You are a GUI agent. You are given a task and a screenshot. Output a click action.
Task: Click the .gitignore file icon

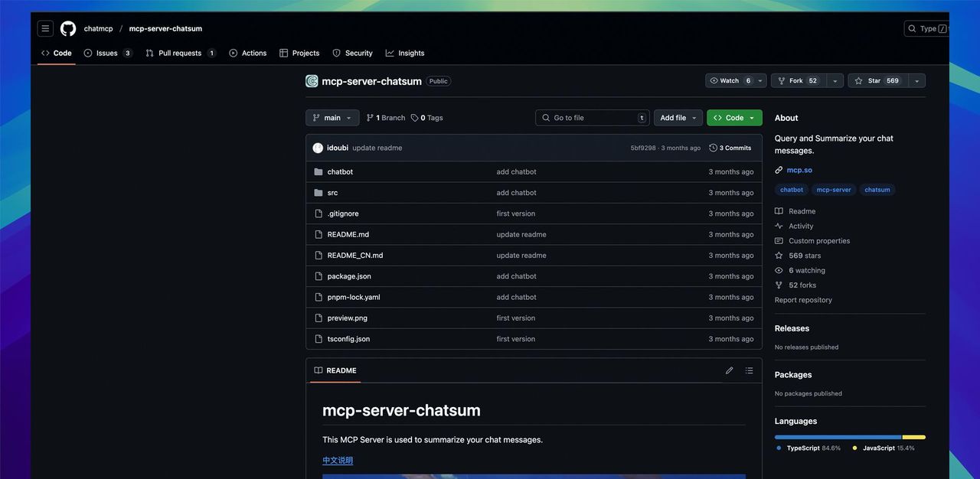[x=318, y=213]
